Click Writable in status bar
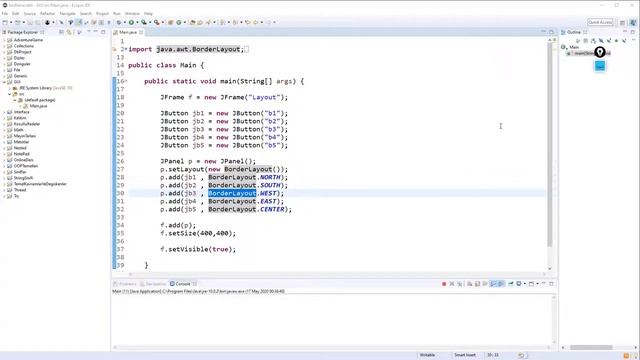 (427, 355)
